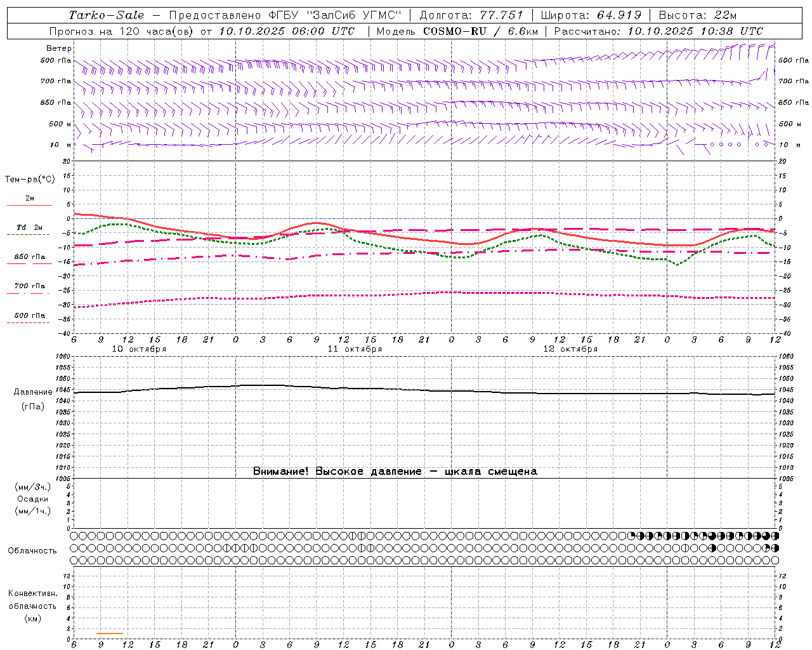Click the '2м' temperature legend entry
Screen dimensions: 812x650
[30, 199]
